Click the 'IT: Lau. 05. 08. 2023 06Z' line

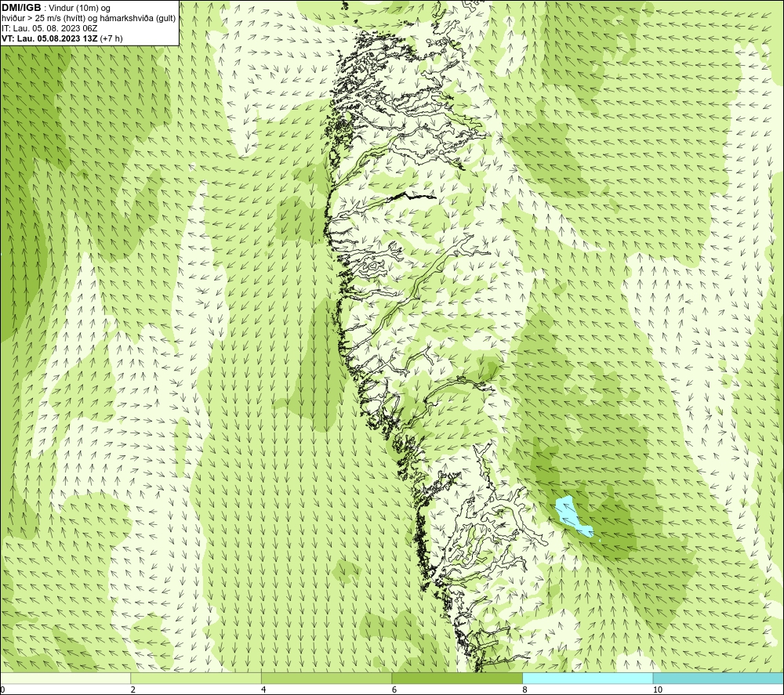[49, 28]
